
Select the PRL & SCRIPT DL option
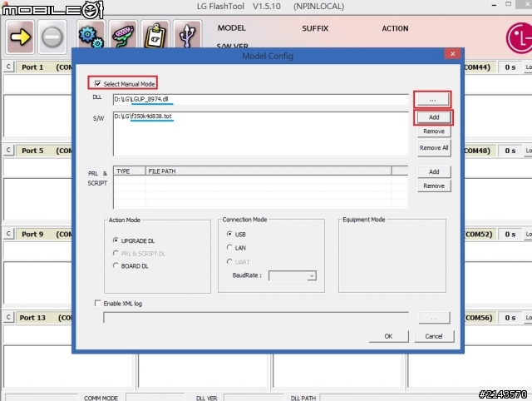point(116,253)
